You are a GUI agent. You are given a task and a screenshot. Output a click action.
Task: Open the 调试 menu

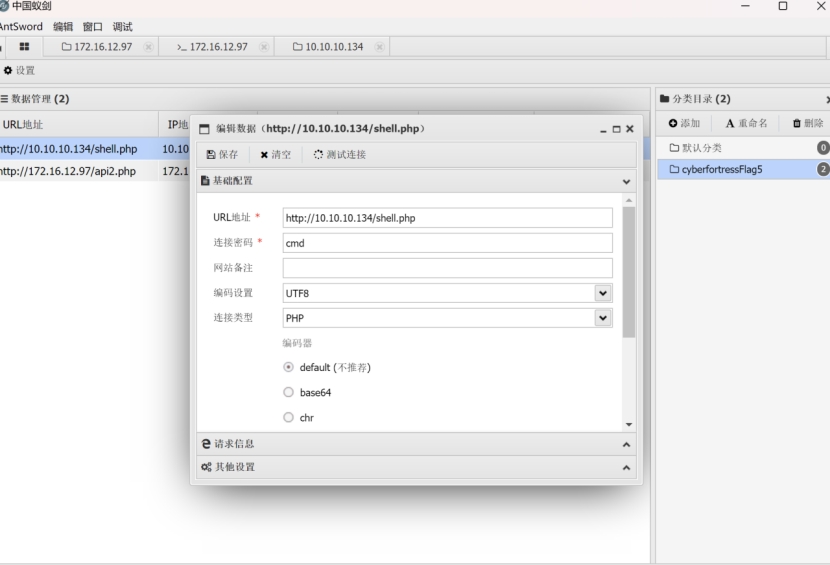click(122, 26)
